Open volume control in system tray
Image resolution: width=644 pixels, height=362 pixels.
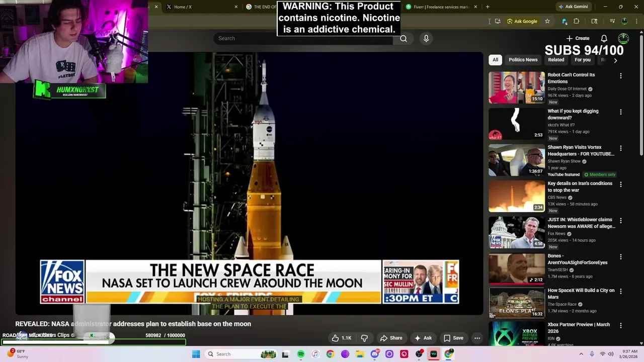[x=611, y=354]
